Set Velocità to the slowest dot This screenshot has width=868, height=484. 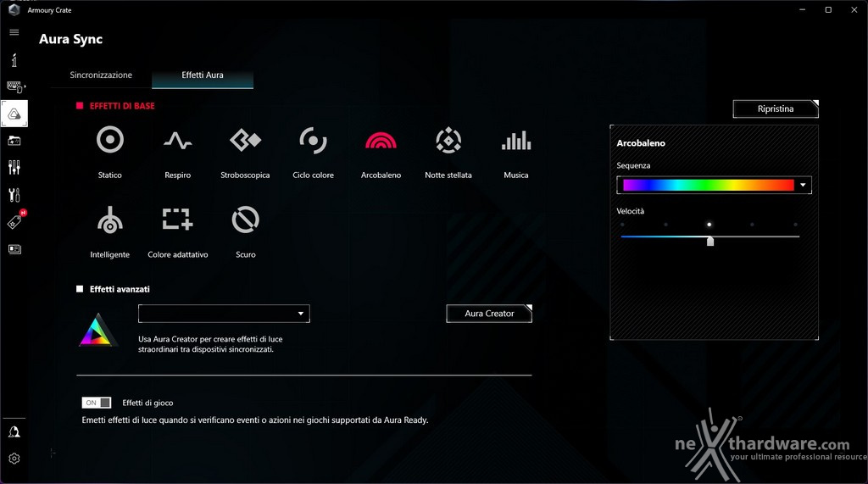pos(622,225)
